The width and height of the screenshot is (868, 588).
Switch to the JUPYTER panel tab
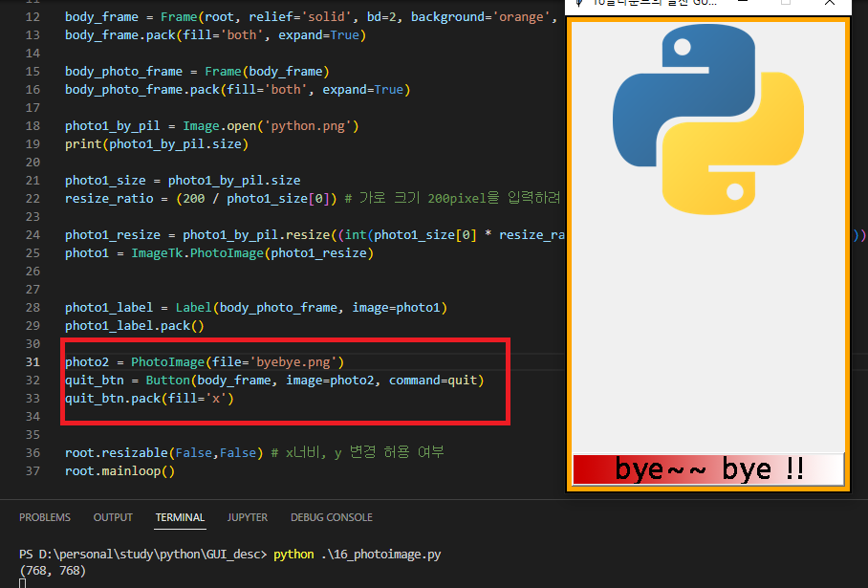click(x=248, y=517)
